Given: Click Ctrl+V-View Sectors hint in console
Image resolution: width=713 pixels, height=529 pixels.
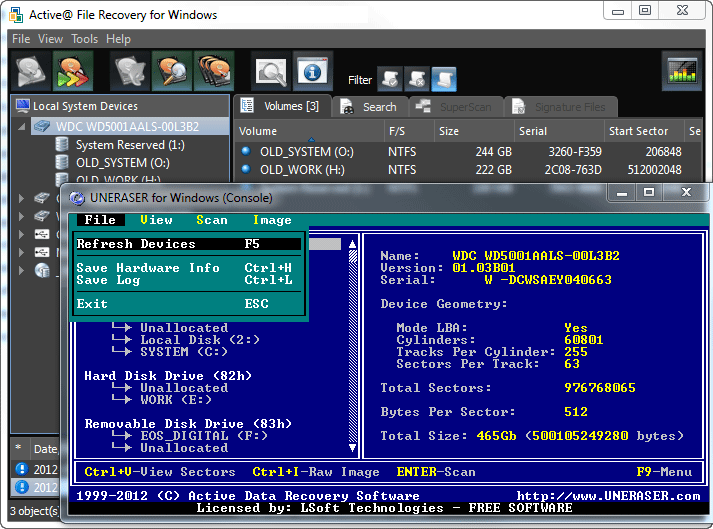Looking at the screenshot, I should click(160, 472).
